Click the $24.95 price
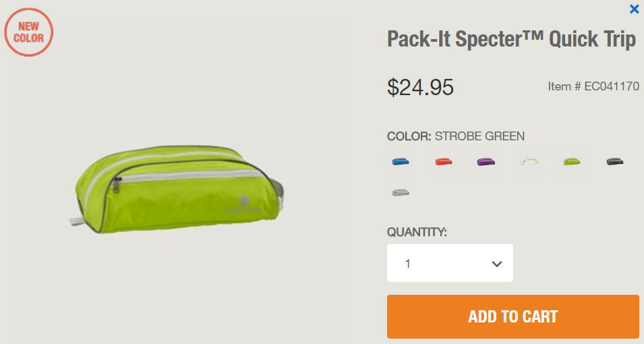The image size is (644, 344). [420, 87]
